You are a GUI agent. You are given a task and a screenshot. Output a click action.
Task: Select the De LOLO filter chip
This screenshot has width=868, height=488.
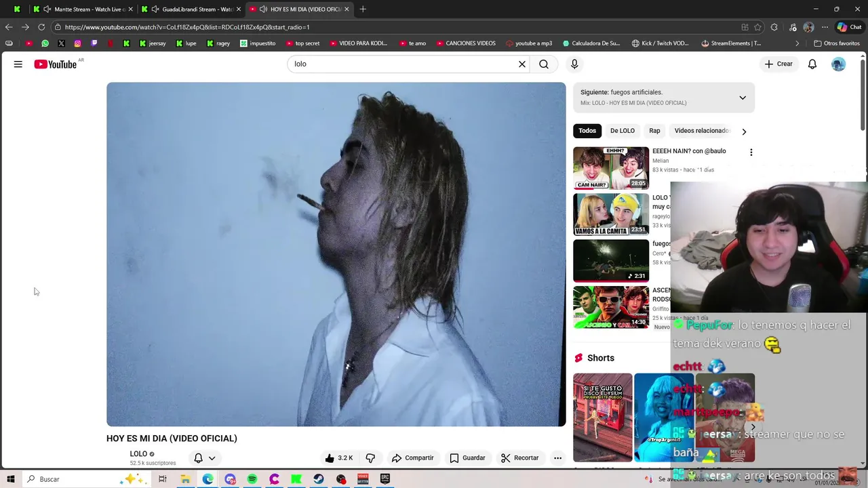[x=623, y=131]
